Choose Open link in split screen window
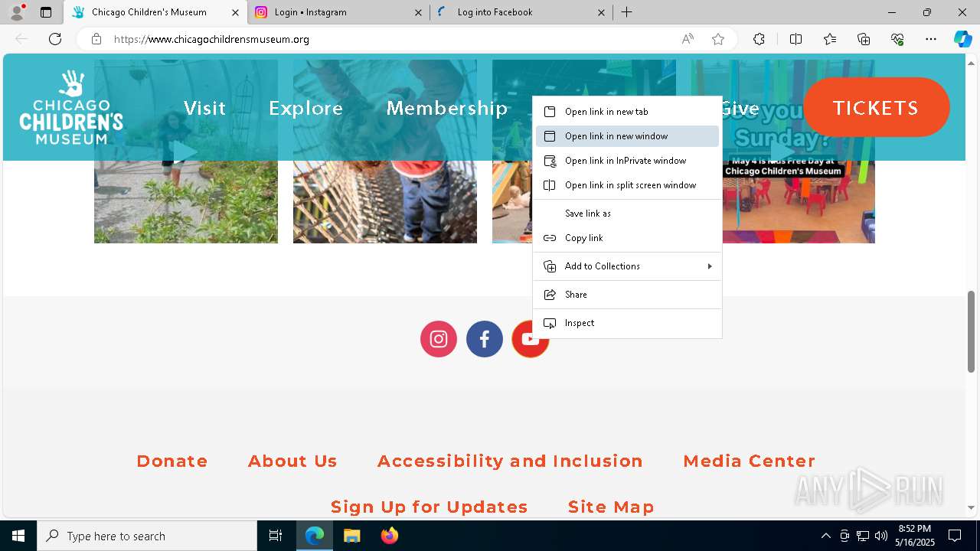Viewport: 980px width, 551px height. (x=627, y=185)
